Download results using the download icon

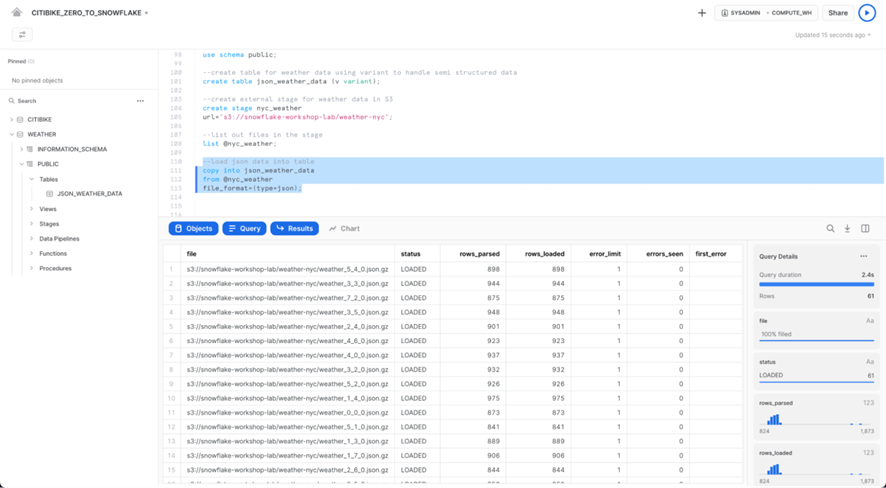click(847, 229)
